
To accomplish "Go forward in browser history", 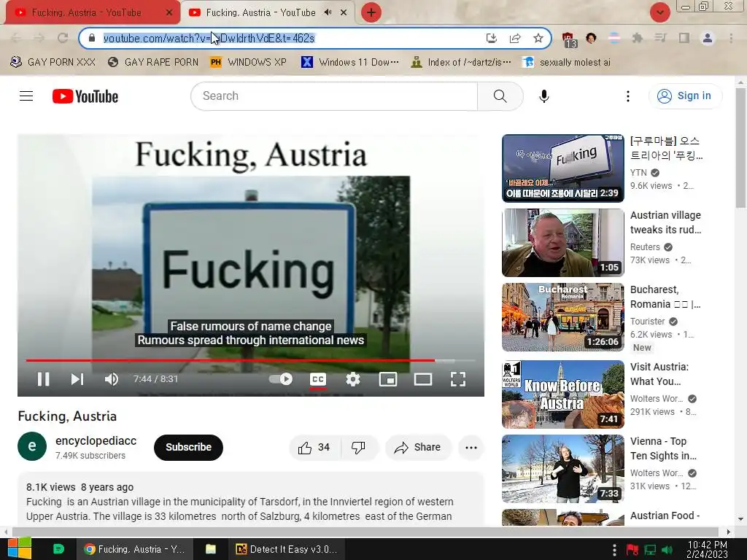I will [x=39, y=38].
